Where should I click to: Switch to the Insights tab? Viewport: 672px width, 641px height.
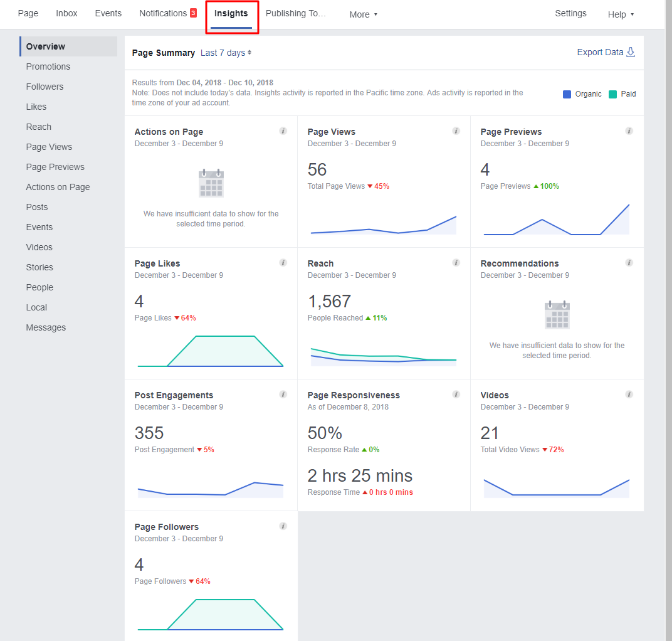tap(231, 13)
